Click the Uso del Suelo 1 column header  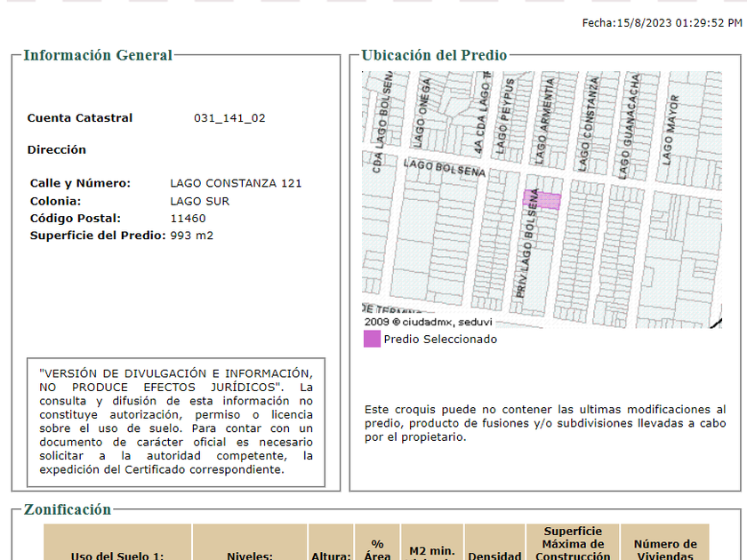click(x=117, y=555)
